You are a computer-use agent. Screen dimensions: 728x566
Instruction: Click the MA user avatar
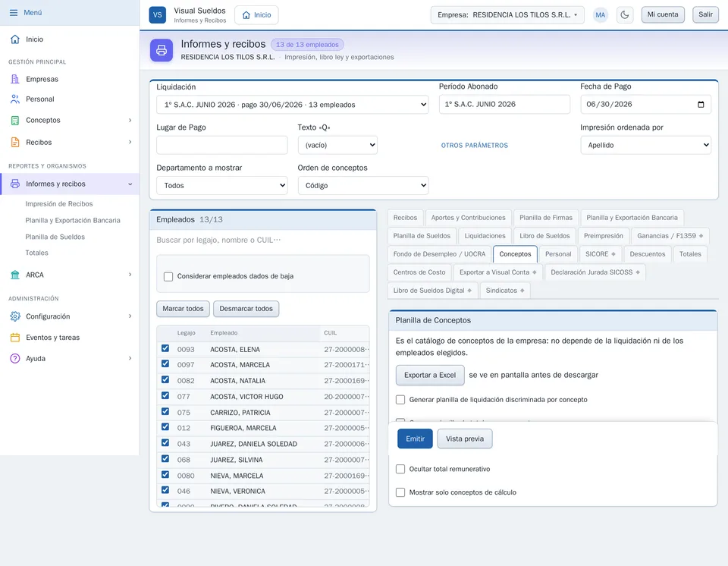pyautogui.click(x=601, y=15)
